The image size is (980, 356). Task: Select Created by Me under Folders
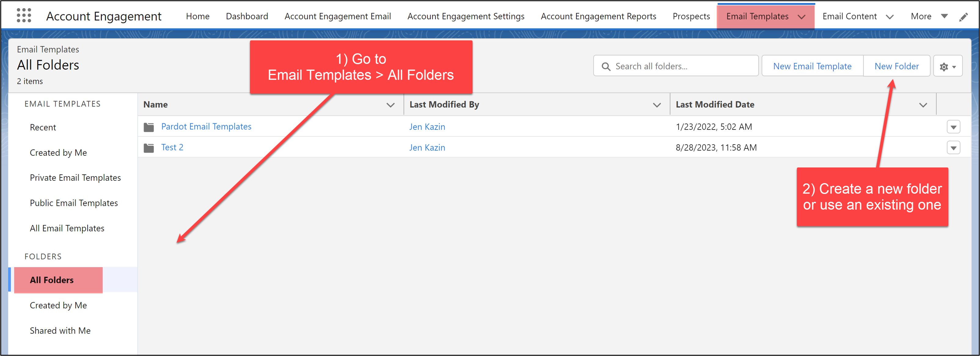click(58, 306)
